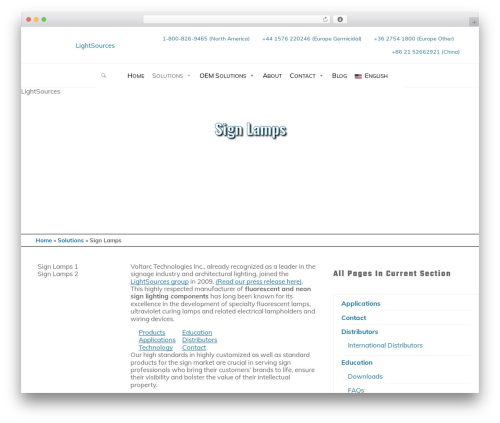Open the Technology link in article body
The image size is (500, 423).
point(156,347)
